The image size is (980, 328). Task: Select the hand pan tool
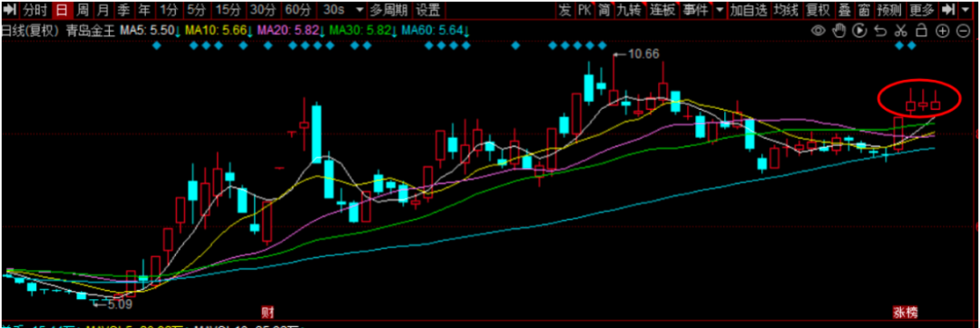[839, 30]
